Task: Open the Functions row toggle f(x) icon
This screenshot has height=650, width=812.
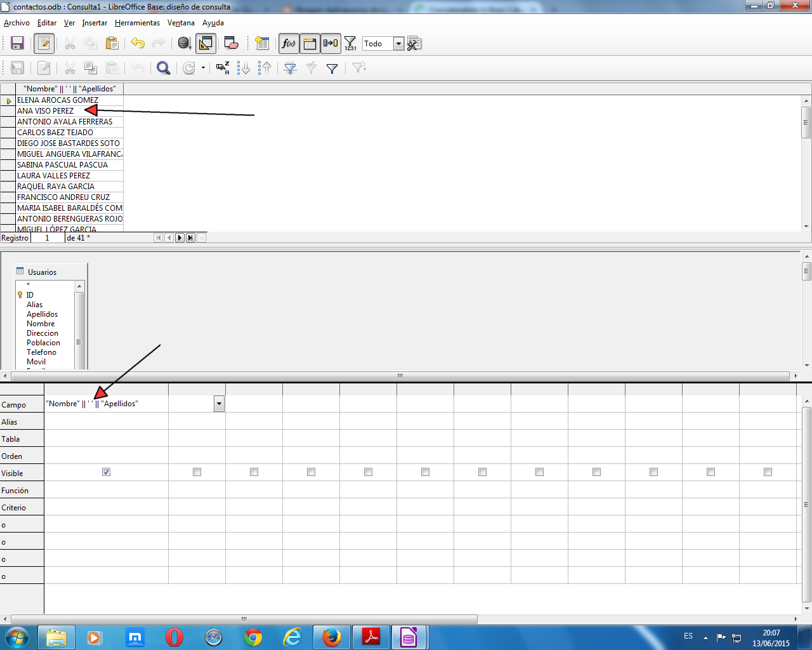Action: (x=287, y=43)
